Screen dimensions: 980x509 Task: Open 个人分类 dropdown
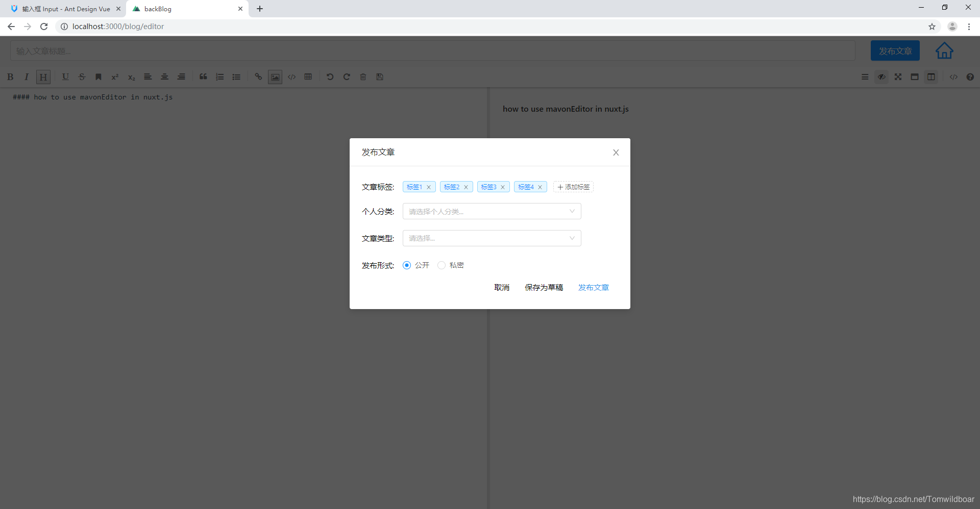492,211
